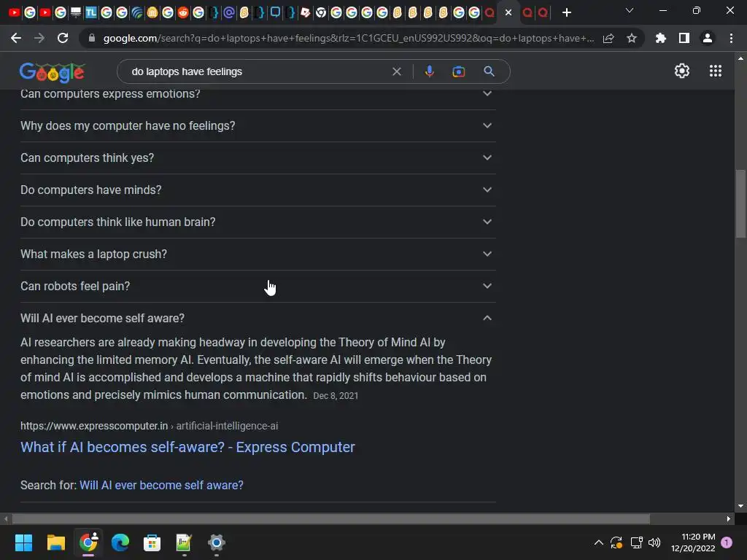Switch to the Reddit tab
Image resolution: width=747 pixels, height=560 pixels.
tap(183, 13)
